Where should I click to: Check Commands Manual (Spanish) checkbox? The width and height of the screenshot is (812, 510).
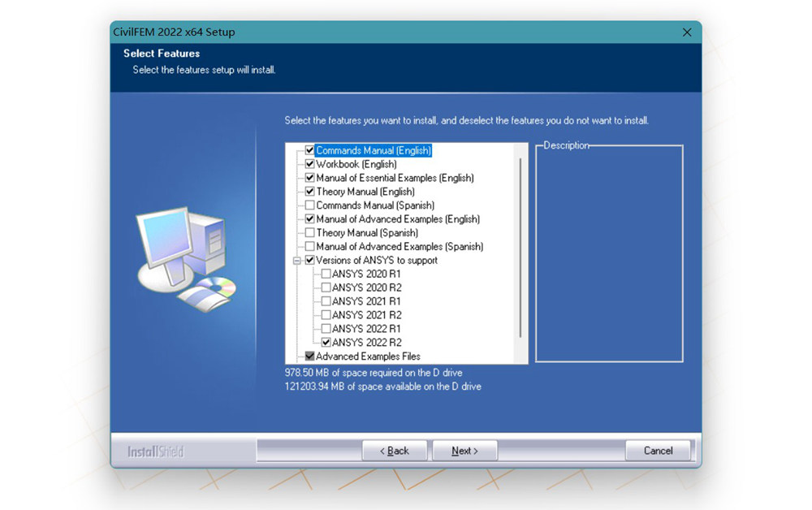click(309, 205)
